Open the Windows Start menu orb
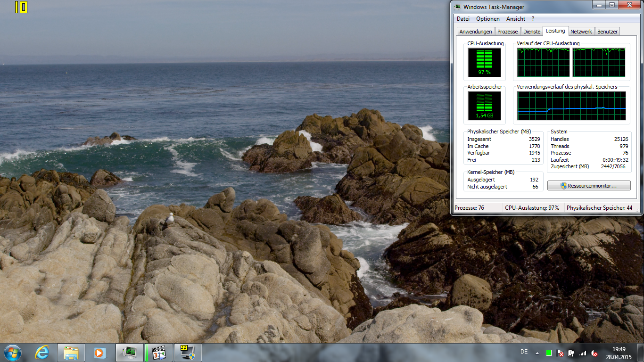Viewport: 644px width, 362px height. click(x=12, y=352)
